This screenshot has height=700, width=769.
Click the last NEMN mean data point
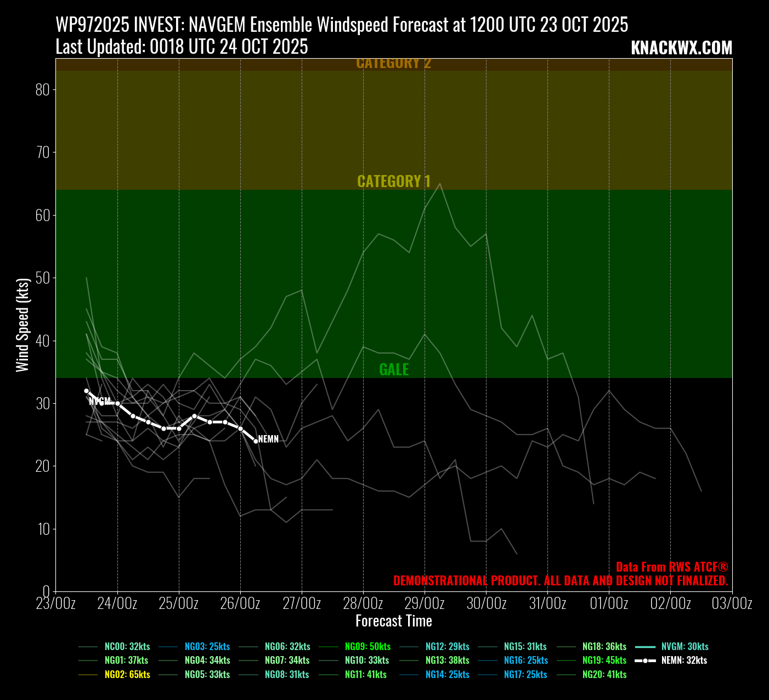(256, 441)
